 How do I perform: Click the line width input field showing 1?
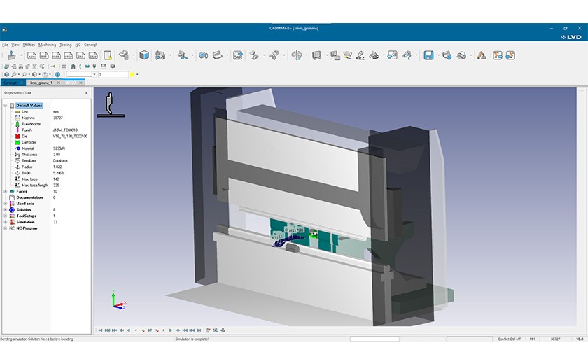(113, 75)
